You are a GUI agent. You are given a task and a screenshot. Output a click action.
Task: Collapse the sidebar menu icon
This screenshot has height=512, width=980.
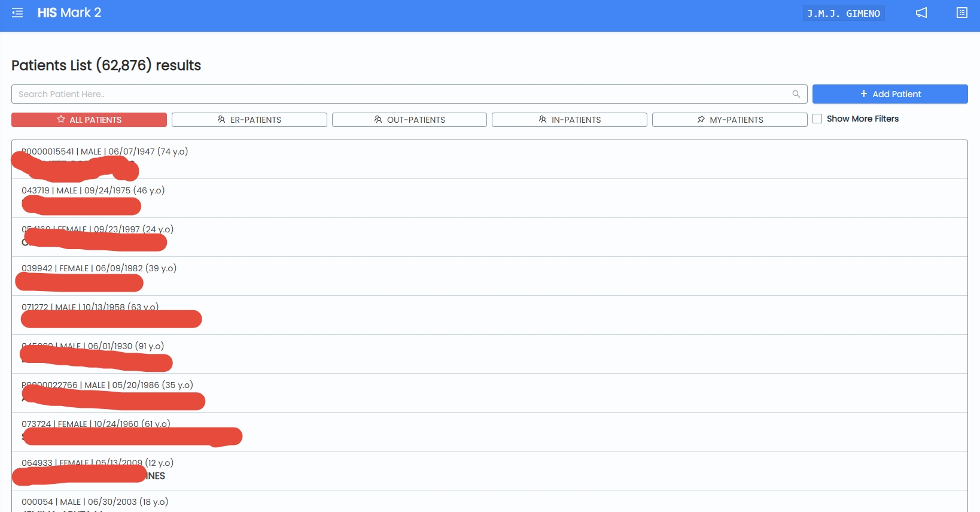[17, 13]
